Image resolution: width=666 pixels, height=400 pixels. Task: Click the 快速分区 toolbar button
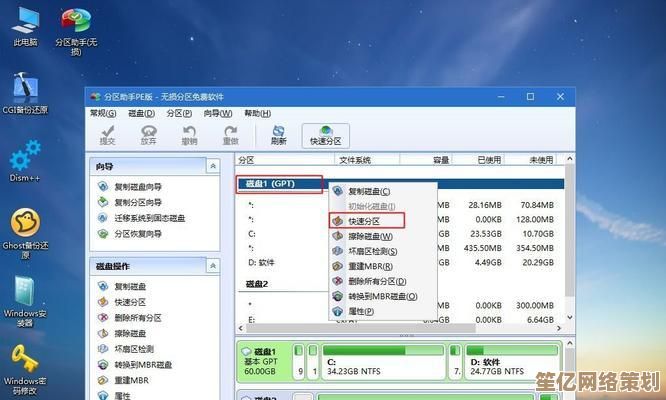(325, 134)
